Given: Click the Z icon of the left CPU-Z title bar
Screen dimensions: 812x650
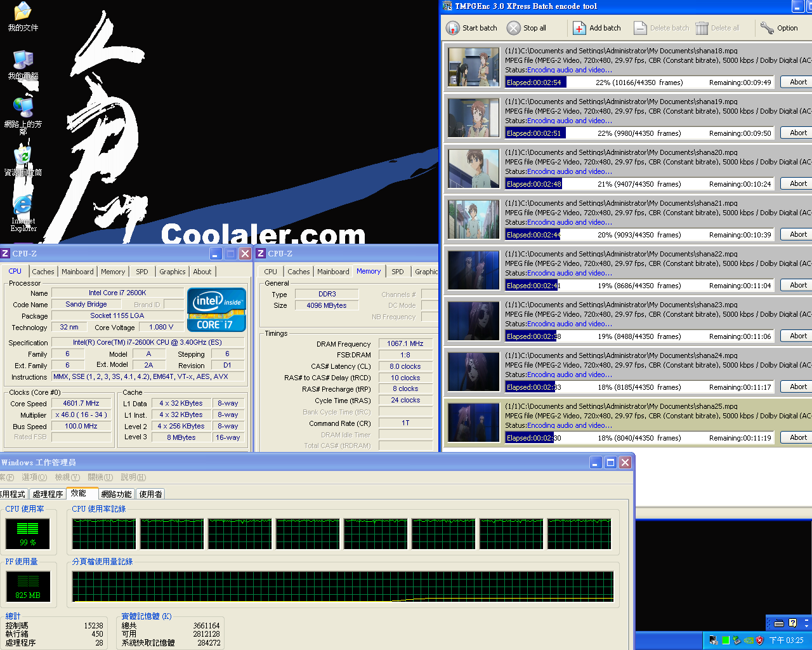Looking at the screenshot, I should 5,253.
